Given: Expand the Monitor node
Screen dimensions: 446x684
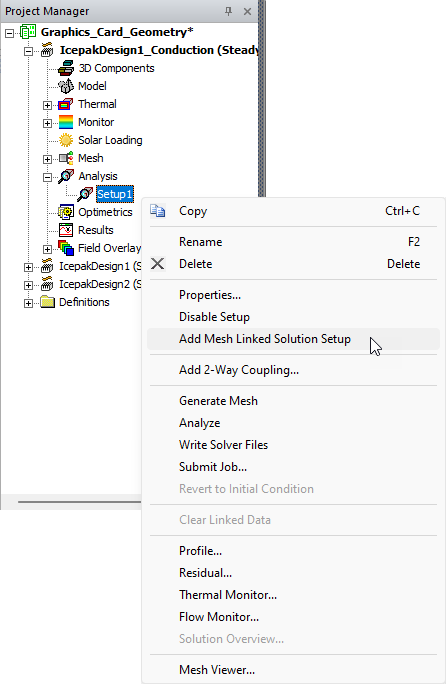Looking at the screenshot, I should click(x=47, y=123).
